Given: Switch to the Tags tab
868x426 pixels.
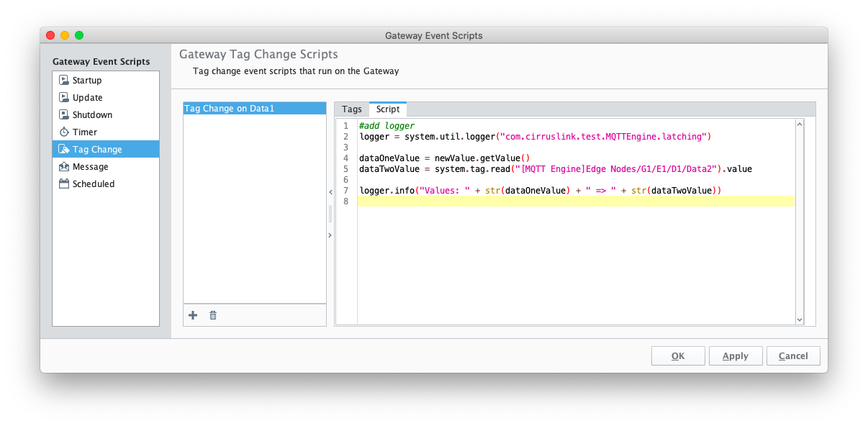Looking at the screenshot, I should coord(352,109).
